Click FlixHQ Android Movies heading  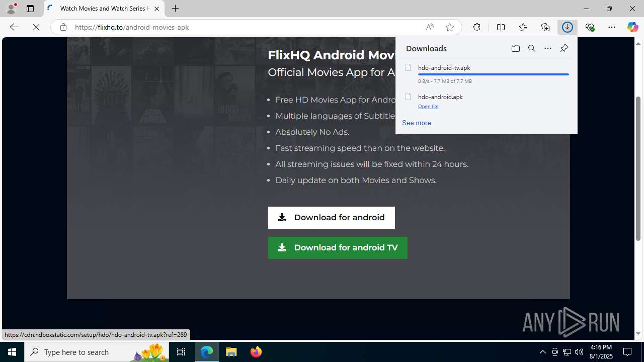pos(331,55)
